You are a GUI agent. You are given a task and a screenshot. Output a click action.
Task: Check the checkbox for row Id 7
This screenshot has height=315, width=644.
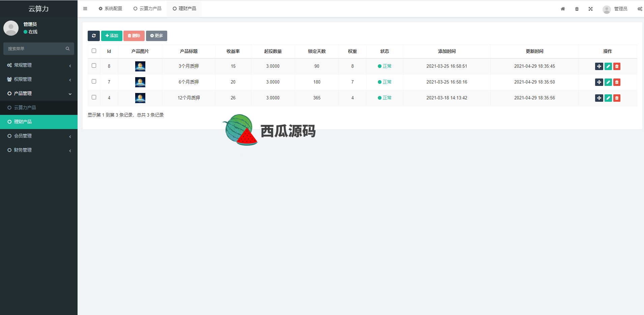pyautogui.click(x=94, y=82)
